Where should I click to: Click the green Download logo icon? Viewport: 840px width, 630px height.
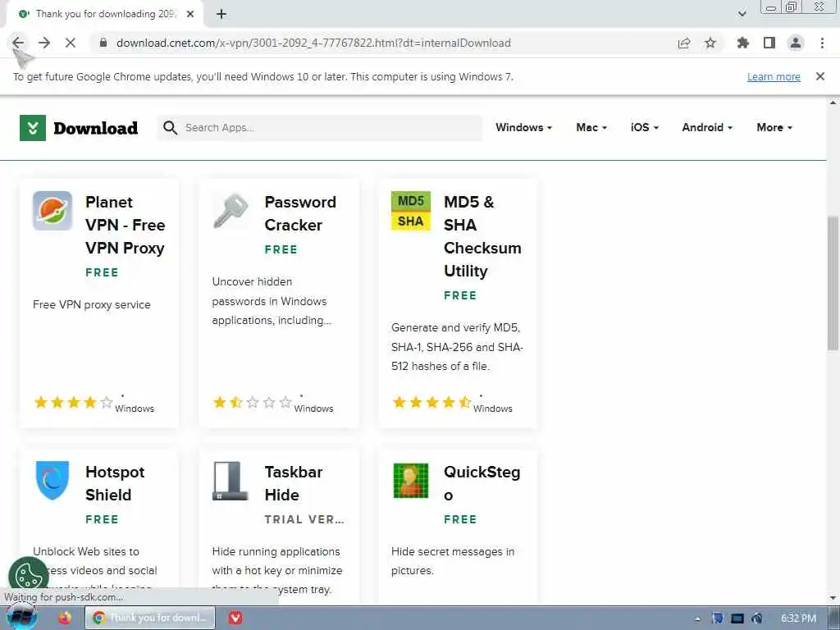[x=33, y=128]
